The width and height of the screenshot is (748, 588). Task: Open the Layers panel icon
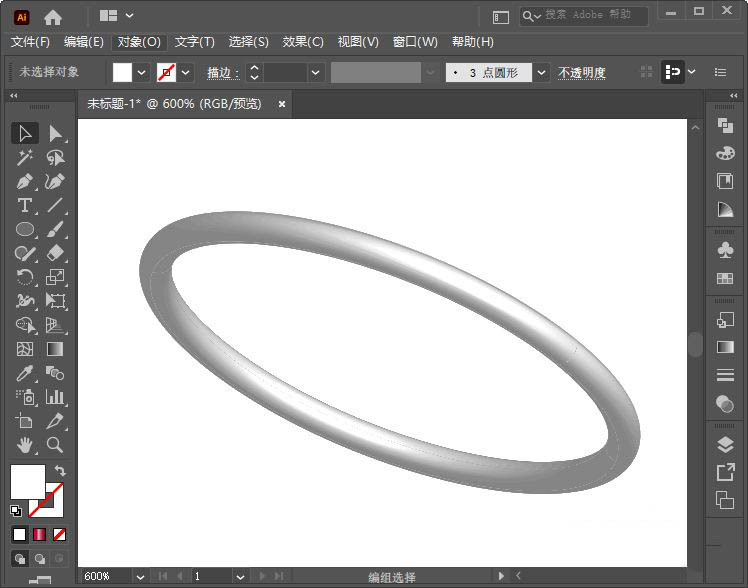click(x=725, y=445)
